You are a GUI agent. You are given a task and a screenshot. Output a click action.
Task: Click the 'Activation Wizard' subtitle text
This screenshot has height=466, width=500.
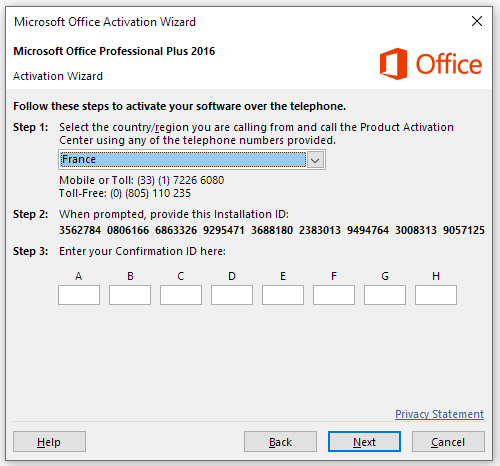pos(58,76)
